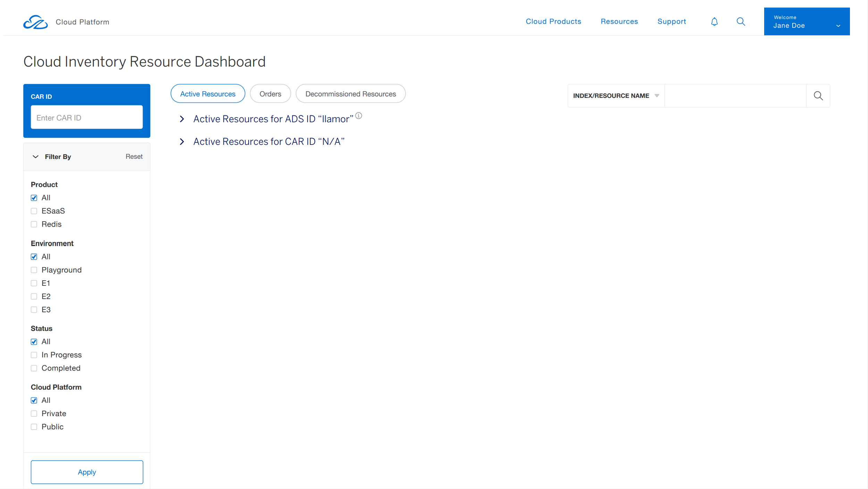Open Jane Doe user menu chevron
The height and width of the screenshot is (489, 868).
[x=838, y=26]
